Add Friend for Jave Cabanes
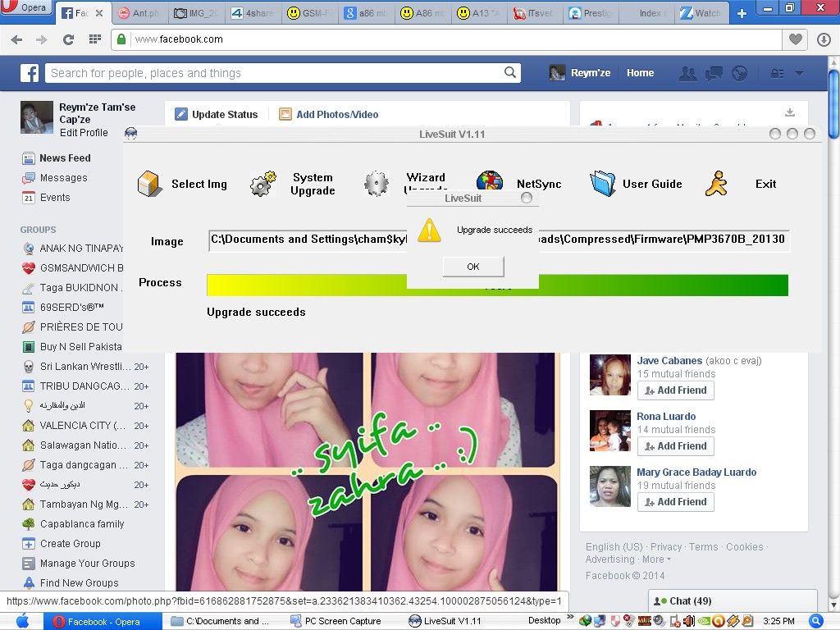This screenshot has width=840, height=630. coord(676,390)
